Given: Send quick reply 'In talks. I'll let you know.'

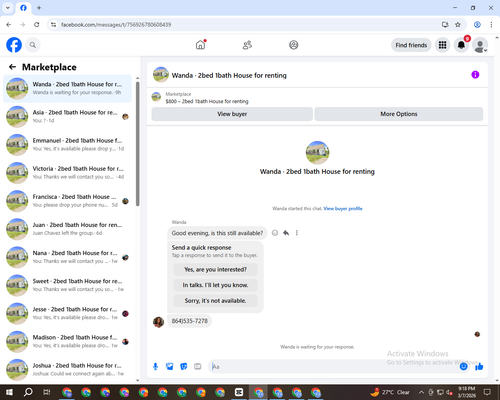Looking at the screenshot, I should (215, 285).
